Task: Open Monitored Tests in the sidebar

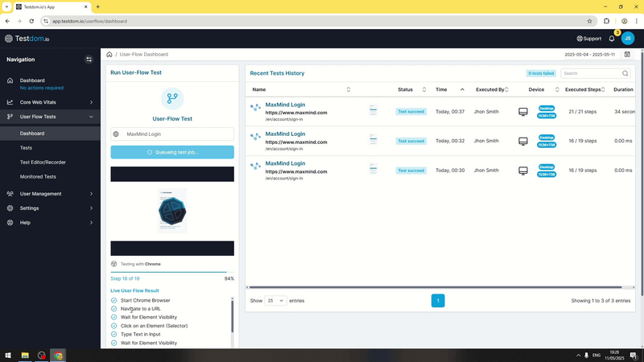Action: [x=38, y=176]
